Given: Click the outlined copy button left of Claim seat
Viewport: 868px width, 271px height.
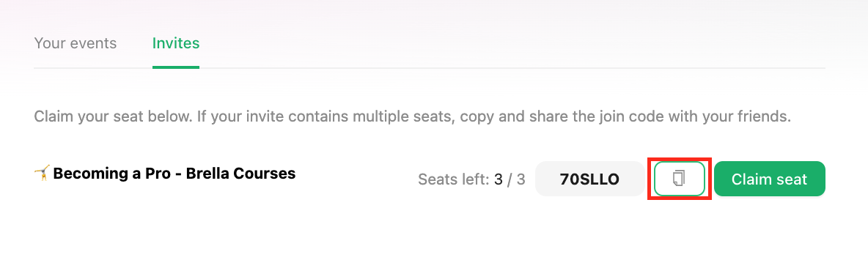Looking at the screenshot, I should [x=680, y=179].
